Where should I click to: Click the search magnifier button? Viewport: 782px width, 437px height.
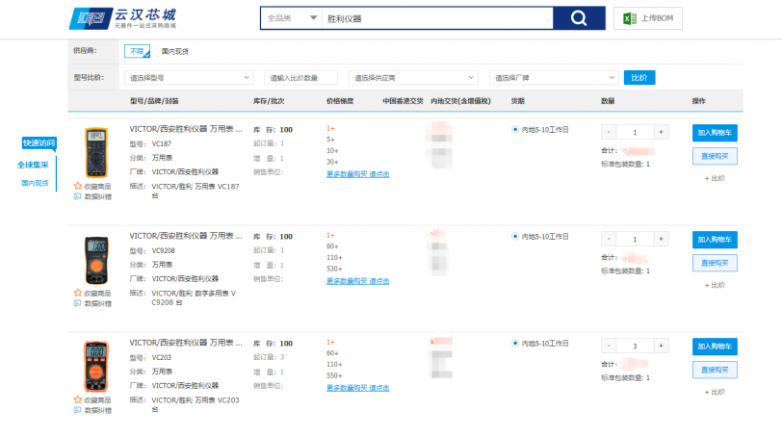(x=579, y=18)
